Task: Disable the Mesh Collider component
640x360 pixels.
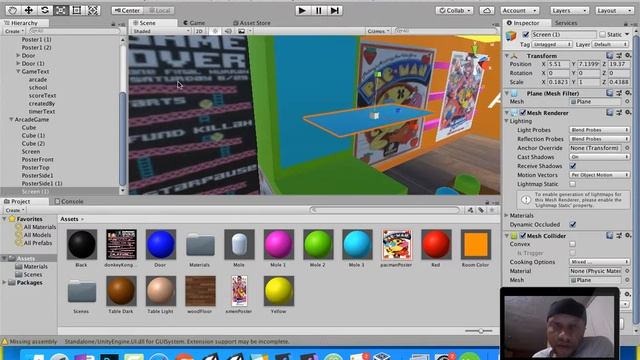Action: [523, 236]
